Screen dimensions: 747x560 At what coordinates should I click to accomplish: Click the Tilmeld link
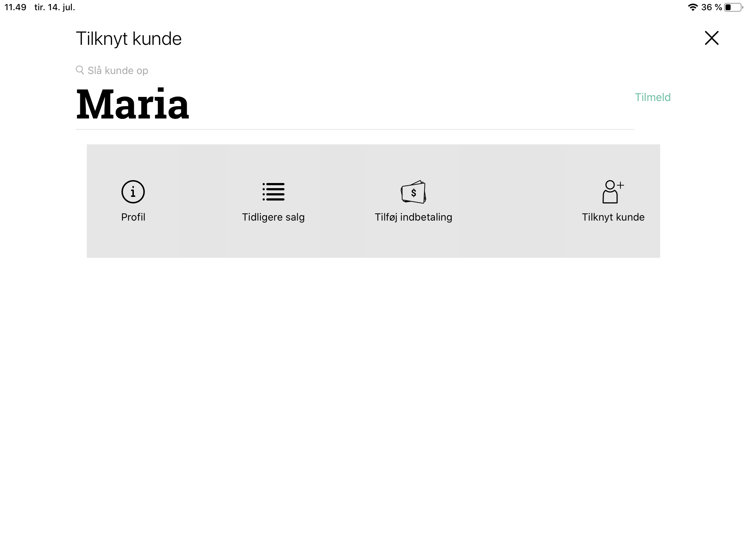[x=653, y=97]
